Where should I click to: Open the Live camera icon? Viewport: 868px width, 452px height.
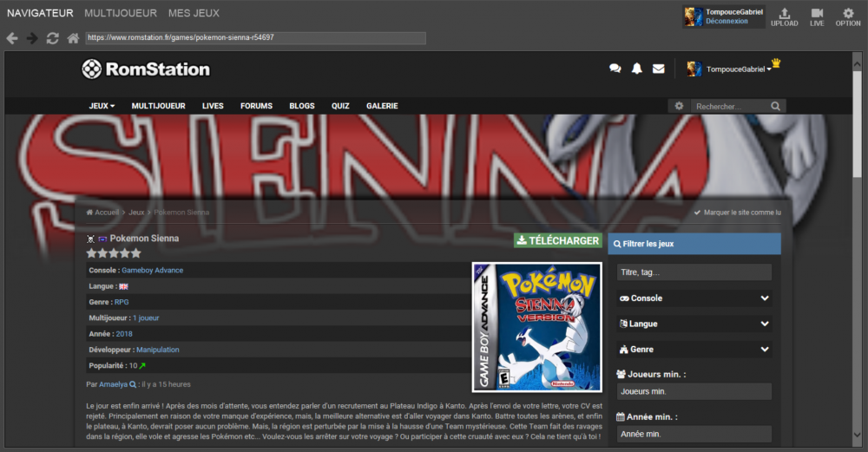(x=817, y=16)
